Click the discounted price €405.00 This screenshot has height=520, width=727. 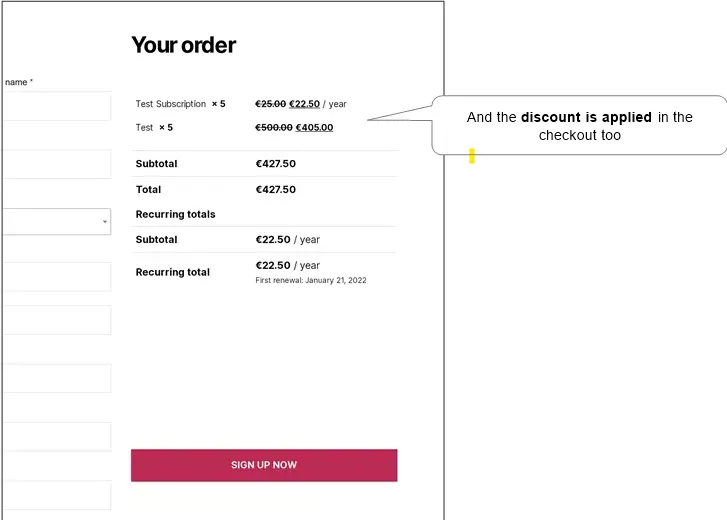[x=314, y=127]
